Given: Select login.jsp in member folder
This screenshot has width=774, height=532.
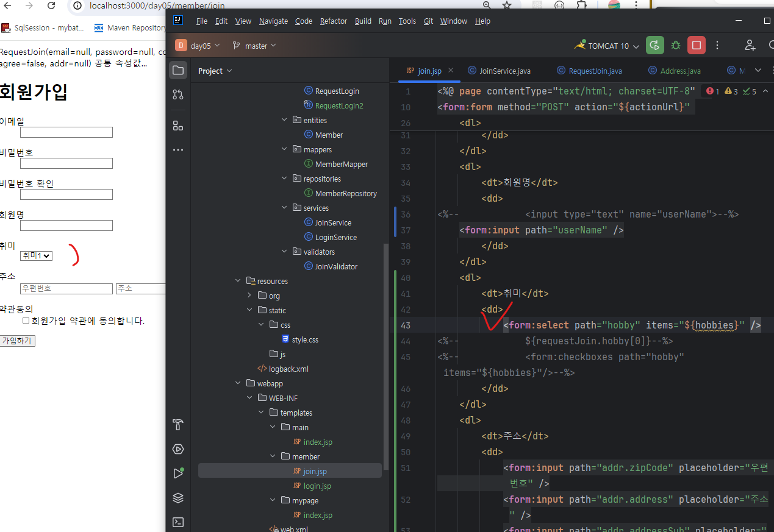Looking at the screenshot, I should click(312, 486).
